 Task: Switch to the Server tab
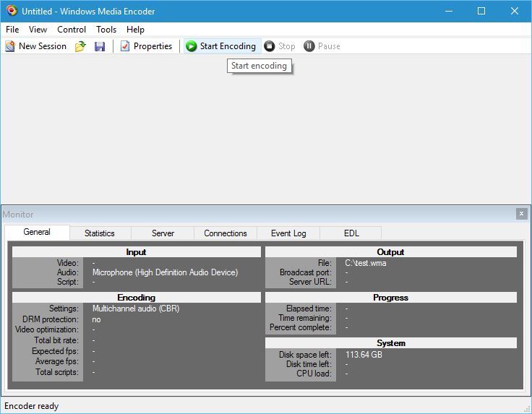click(x=163, y=233)
